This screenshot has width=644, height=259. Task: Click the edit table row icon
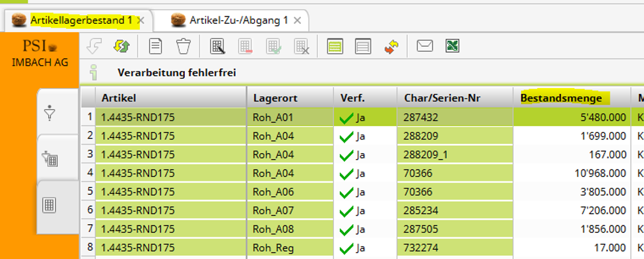click(218, 46)
